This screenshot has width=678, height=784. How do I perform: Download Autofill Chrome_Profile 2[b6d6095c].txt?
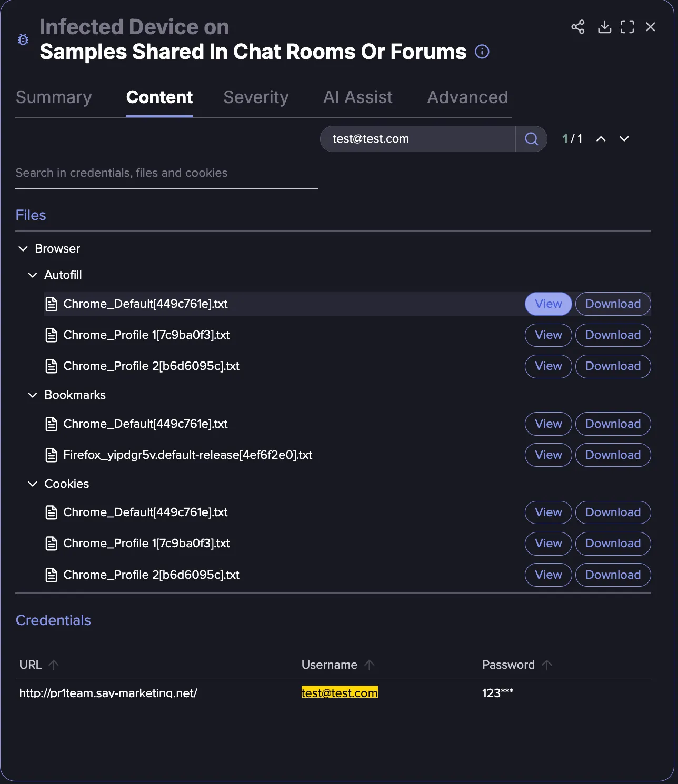pyautogui.click(x=613, y=366)
